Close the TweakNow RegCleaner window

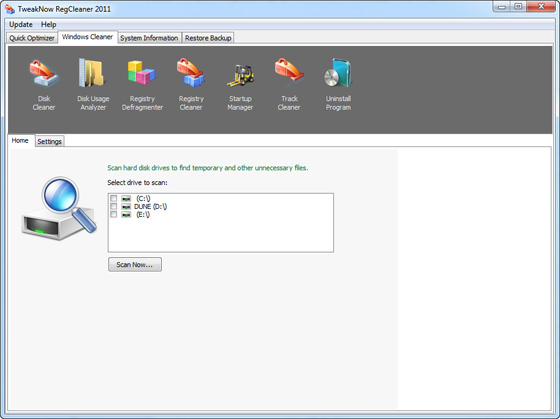(x=541, y=7)
